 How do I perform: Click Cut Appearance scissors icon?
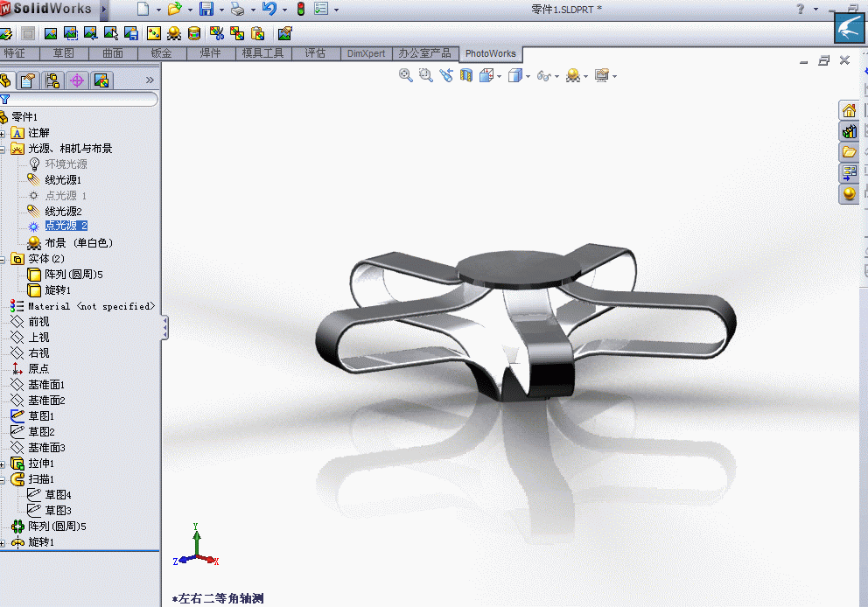[x=217, y=34]
